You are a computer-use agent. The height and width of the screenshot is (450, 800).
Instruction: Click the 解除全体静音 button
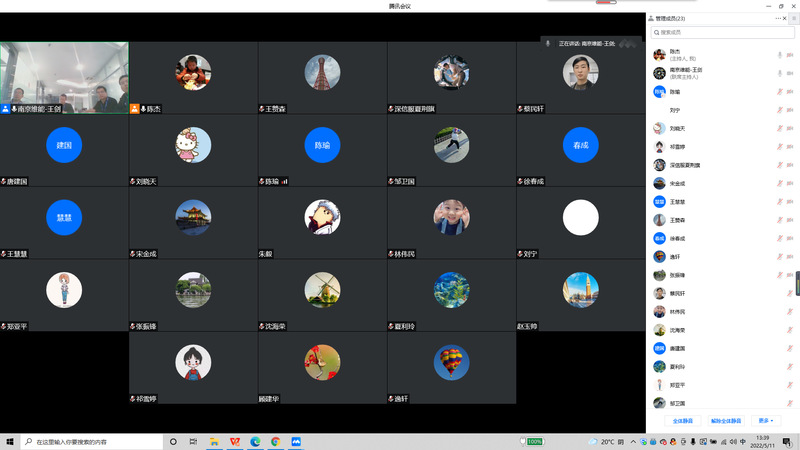[726, 421]
